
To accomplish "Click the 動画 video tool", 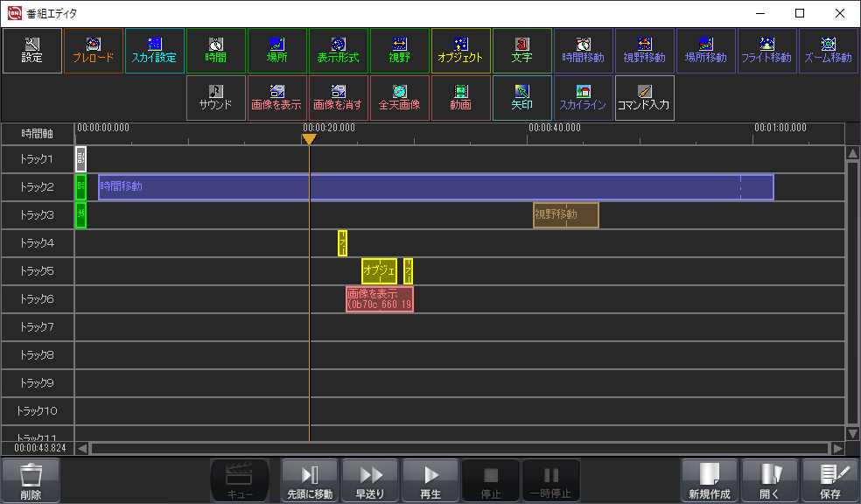I will coord(461,98).
